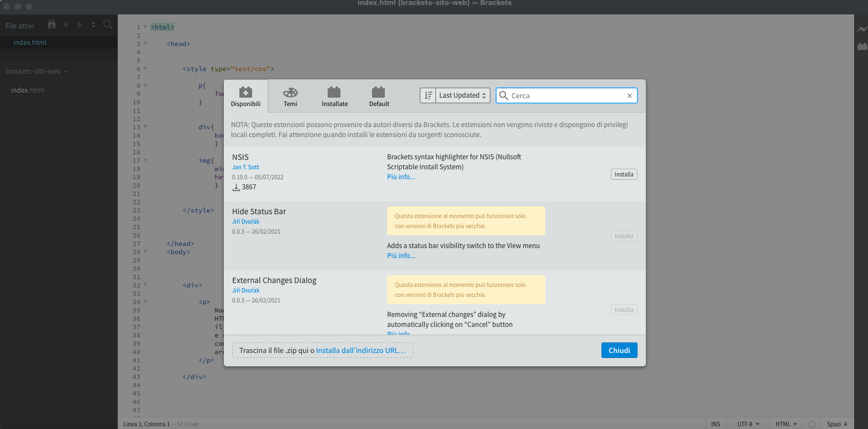Toggle Spazi indentation type in status bar
Screen dimensions: 868x429
[x=833, y=424]
